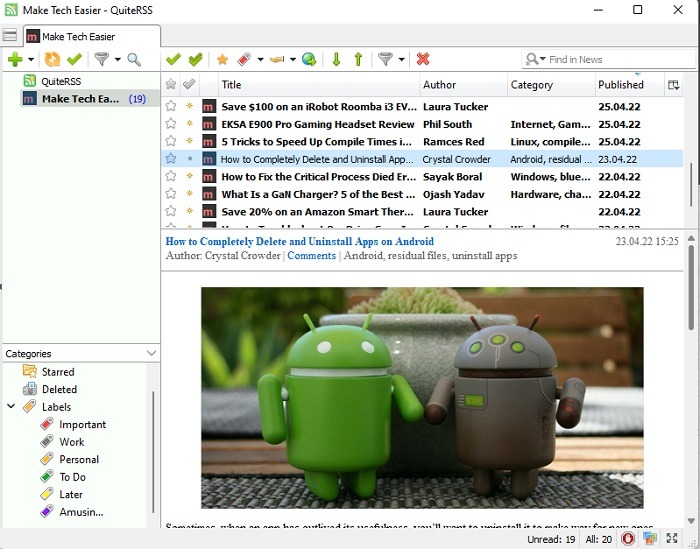Open the Comments link under the article title
The width and height of the screenshot is (700, 549).
[x=311, y=256]
